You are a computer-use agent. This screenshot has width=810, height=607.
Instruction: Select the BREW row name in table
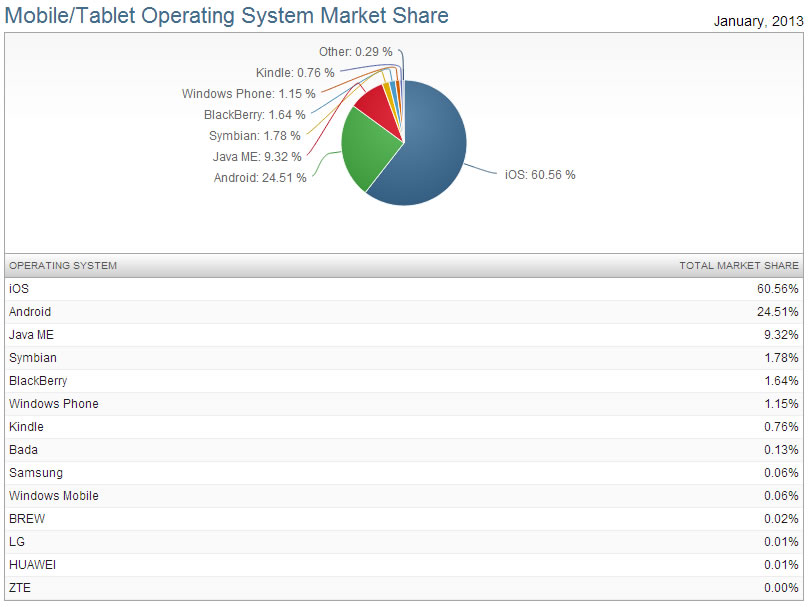pyautogui.click(x=27, y=519)
